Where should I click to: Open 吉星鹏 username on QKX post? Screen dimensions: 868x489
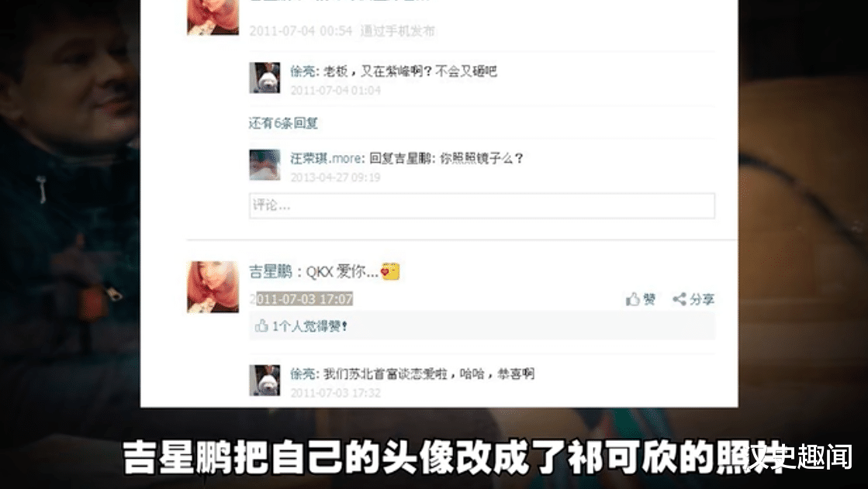coord(271,271)
